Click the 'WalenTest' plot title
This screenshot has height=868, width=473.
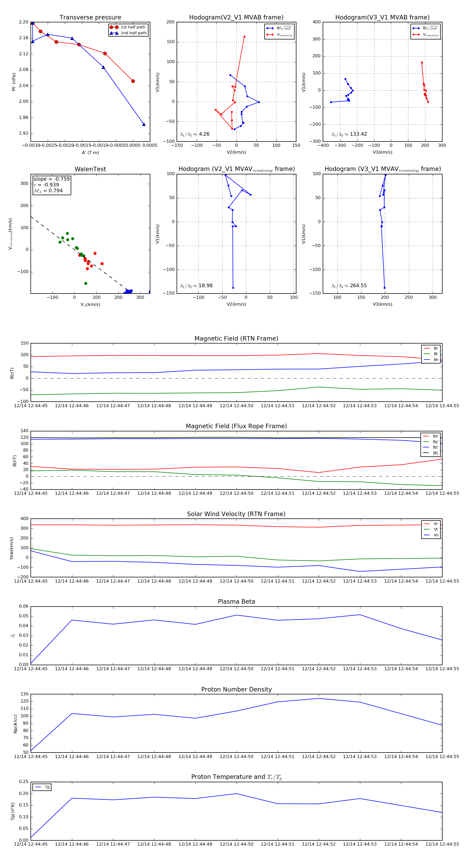pos(90,169)
